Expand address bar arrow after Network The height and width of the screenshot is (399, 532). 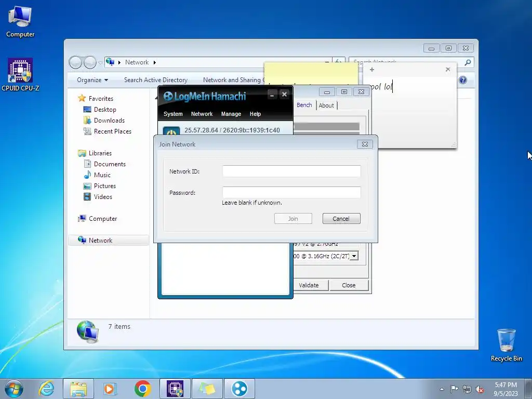pyautogui.click(x=155, y=62)
